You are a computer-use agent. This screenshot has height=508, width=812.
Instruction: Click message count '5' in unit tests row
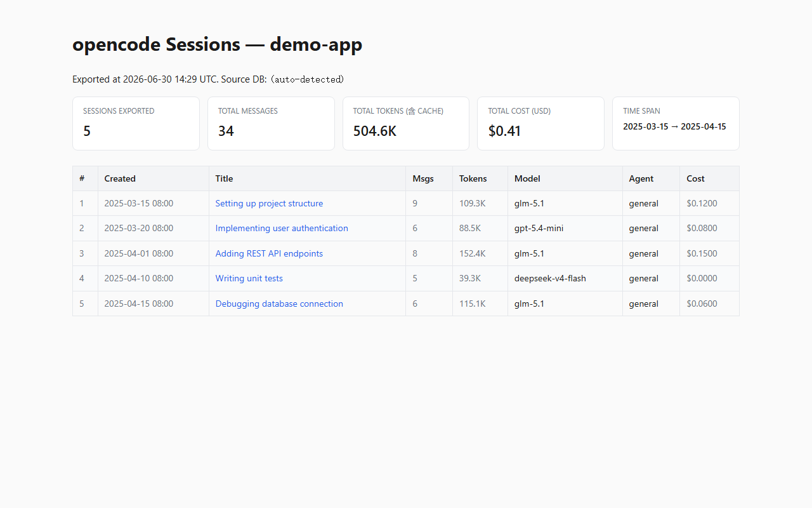[x=415, y=278]
